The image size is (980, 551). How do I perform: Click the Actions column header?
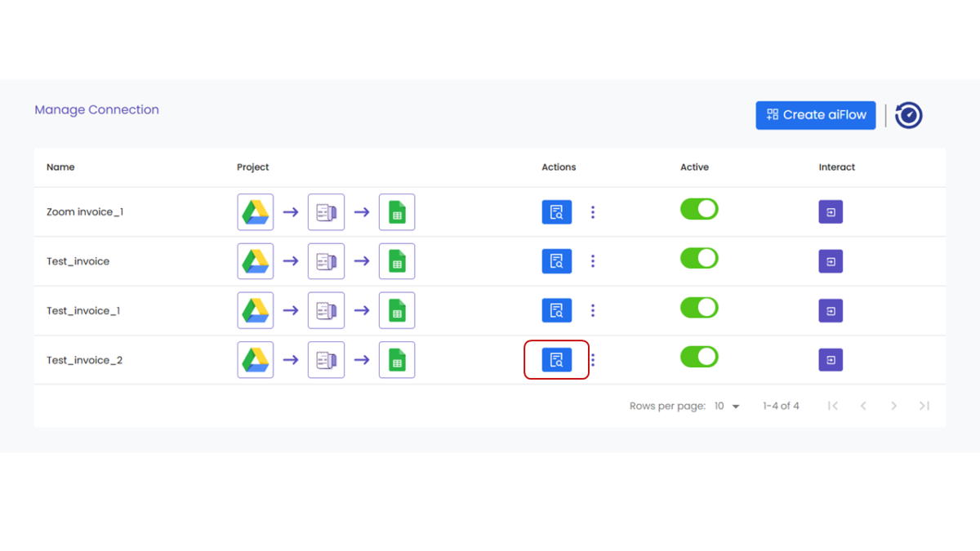click(559, 167)
